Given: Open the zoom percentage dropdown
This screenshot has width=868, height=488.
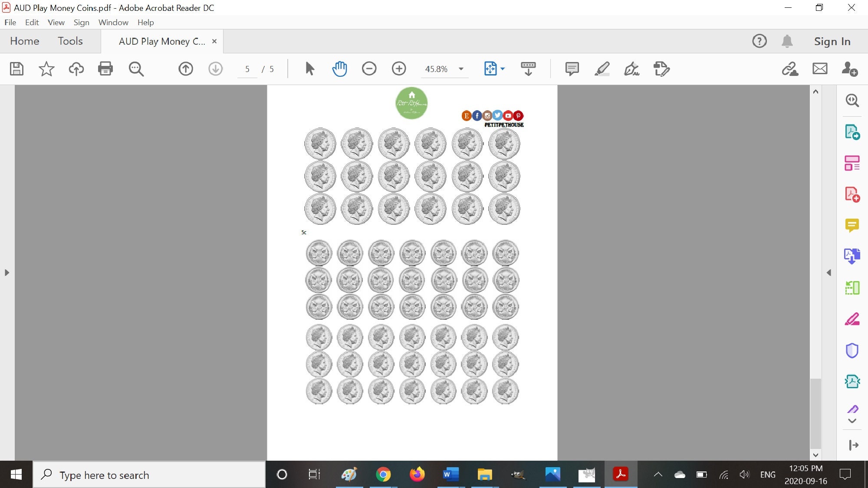Looking at the screenshot, I should (x=461, y=69).
